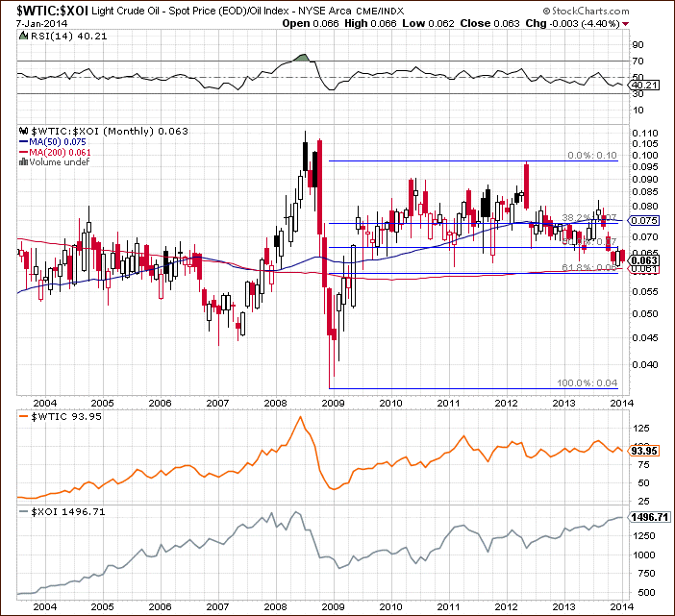Click the MA(200) 0.061 legend entry
This screenshot has height=616, width=675.
click(x=55, y=152)
